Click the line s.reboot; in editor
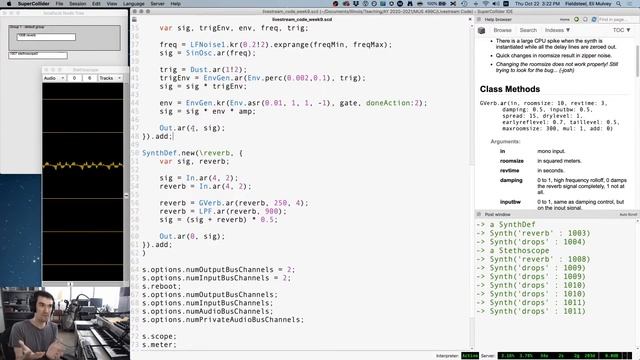 tap(162, 287)
